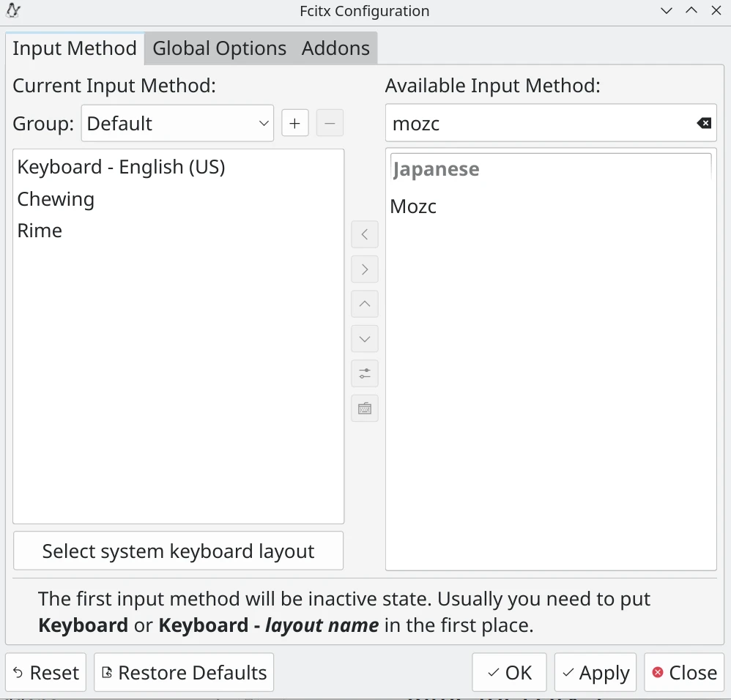This screenshot has width=731, height=700.
Task: Select Mozc in available methods
Action: [551, 206]
